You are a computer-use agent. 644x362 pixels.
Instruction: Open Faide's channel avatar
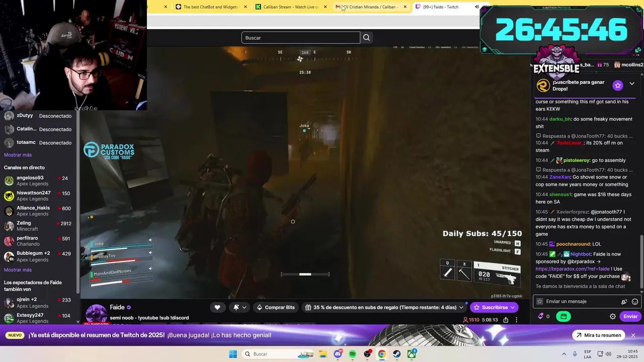(96, 314)
